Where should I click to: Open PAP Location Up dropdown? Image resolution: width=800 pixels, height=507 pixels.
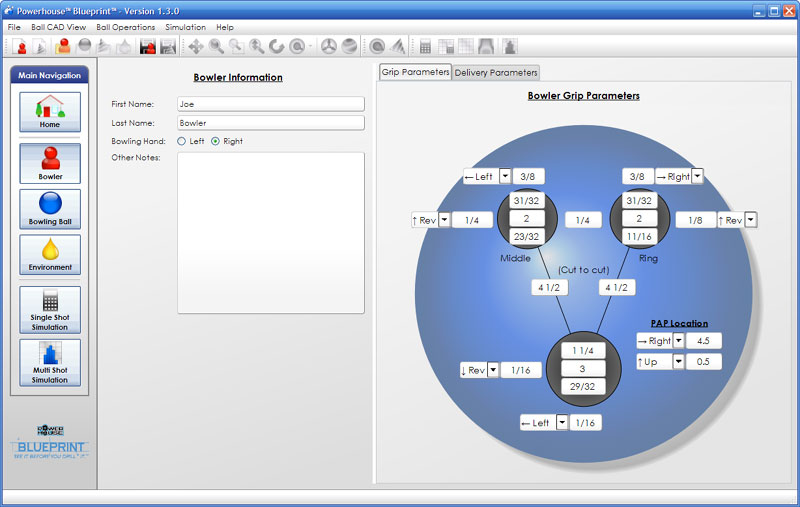click(x=679, y=362)
